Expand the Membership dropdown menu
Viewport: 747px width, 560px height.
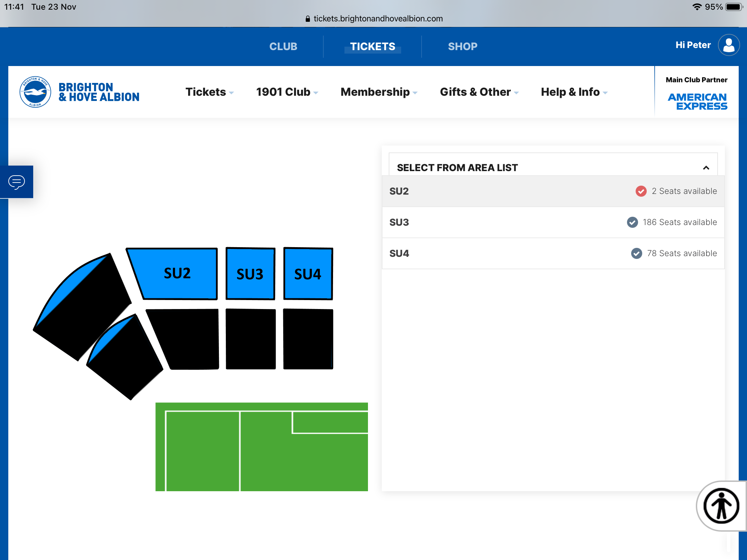point(379,92)
